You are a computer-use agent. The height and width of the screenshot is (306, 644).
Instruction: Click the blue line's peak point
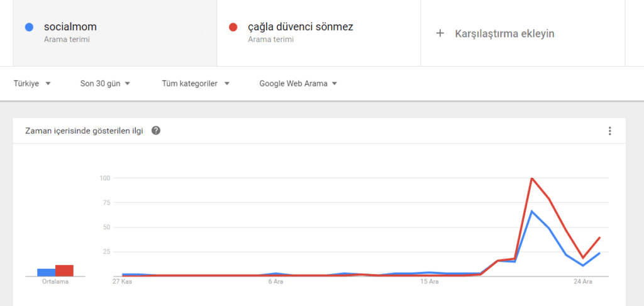click(x=532, y=211)
